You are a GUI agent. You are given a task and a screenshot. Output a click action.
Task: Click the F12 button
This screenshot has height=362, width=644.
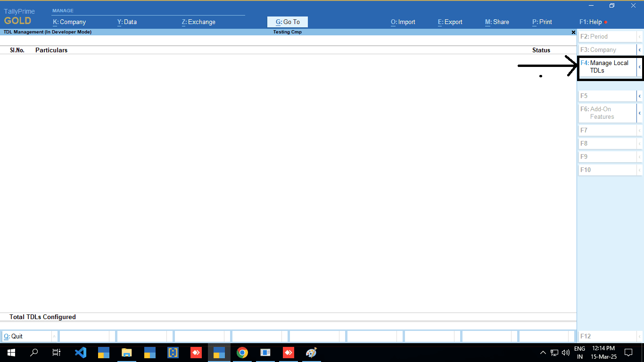point(608,336)
